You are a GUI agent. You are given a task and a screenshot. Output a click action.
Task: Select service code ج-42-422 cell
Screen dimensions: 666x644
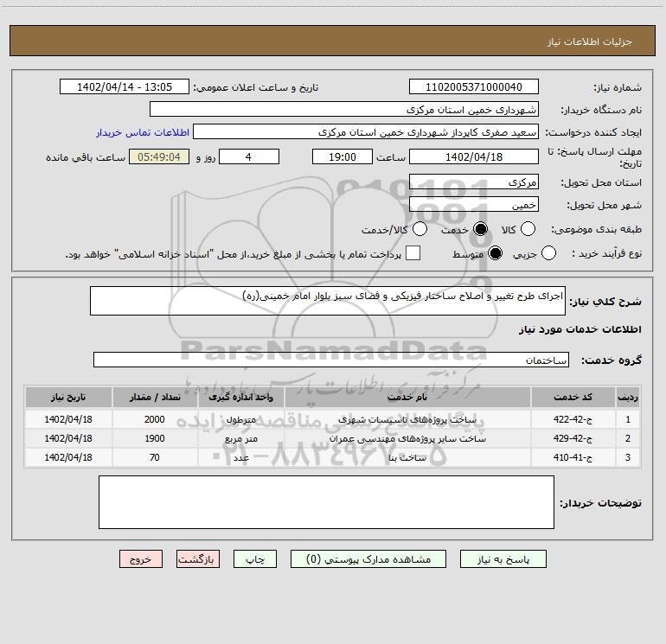573,419
